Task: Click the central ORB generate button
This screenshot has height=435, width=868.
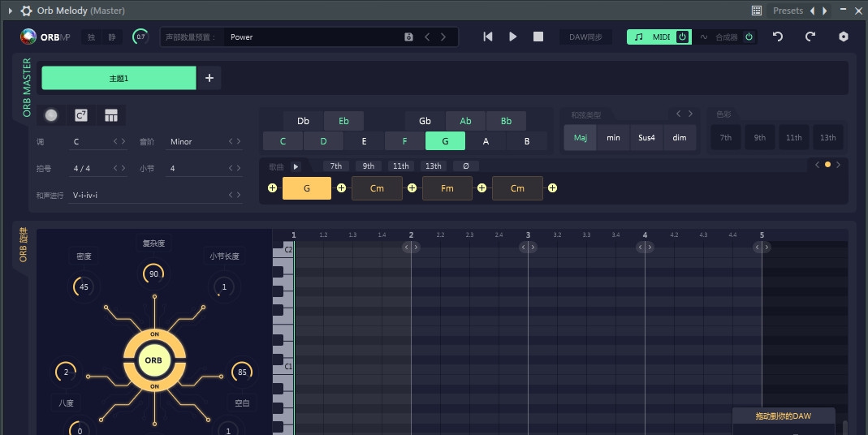Action: click(x=154, y=360)
